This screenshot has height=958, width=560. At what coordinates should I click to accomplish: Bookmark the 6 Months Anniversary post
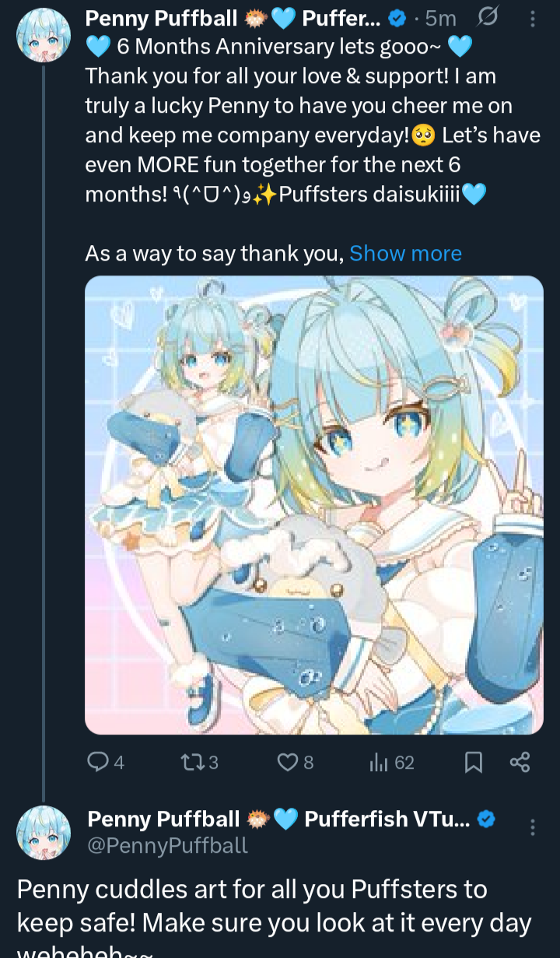point(473,762)
